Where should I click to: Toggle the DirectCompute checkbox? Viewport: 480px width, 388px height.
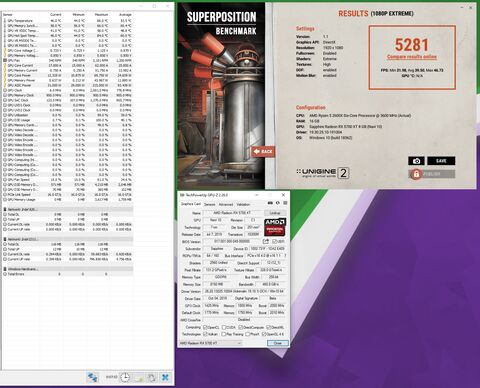click(x=241, y=327)
